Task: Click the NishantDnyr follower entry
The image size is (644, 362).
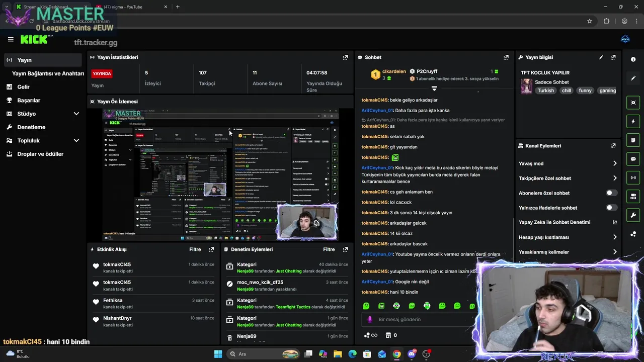Action: tap(153, 321)
